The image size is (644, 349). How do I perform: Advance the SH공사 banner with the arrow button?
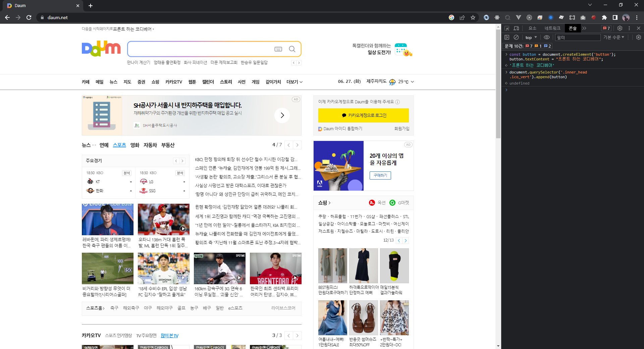pyautogui.click(x=282, y=115)
